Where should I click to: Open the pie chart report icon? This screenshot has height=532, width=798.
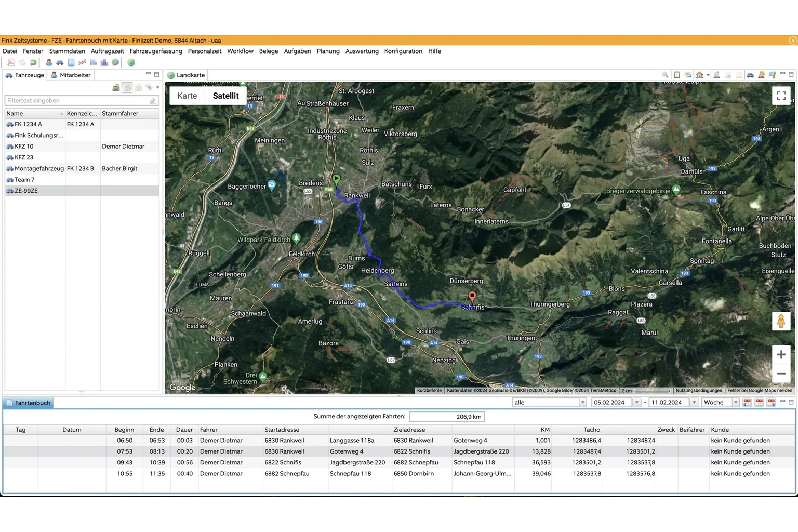click(115, 62)
